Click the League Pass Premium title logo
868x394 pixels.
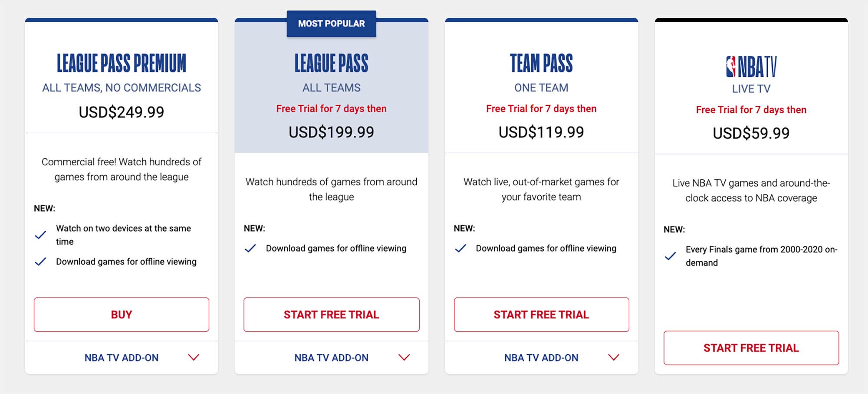click(122, 63)
